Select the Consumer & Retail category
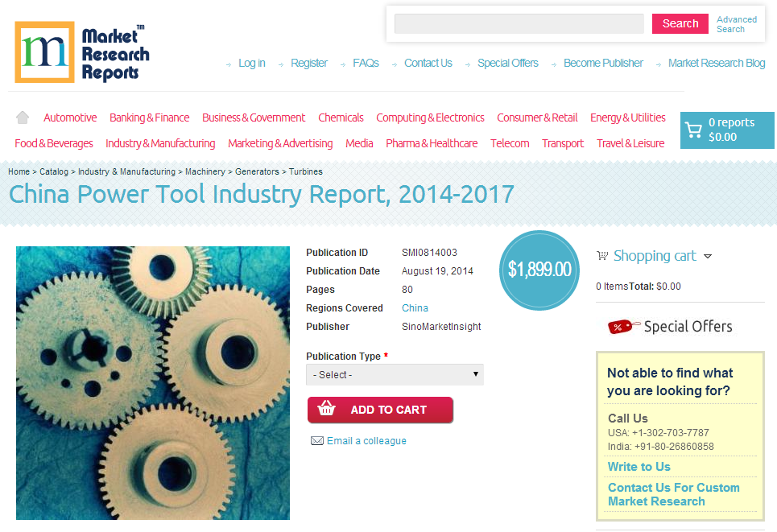The height and width of the screenshot is (532, 777). (x=537, y=118)
